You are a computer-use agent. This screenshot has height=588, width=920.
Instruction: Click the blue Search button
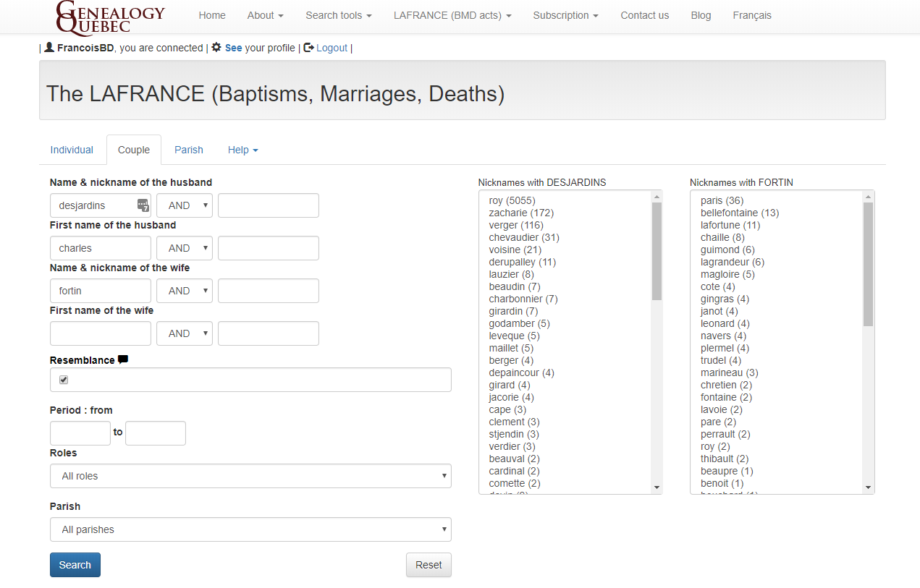pos(75,565)
